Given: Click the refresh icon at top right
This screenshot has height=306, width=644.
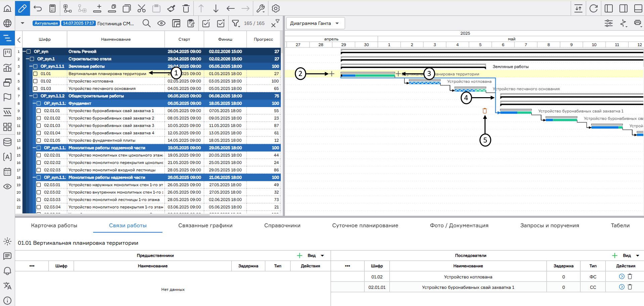Looking at the screenshot, I should [x=593, y=8].
